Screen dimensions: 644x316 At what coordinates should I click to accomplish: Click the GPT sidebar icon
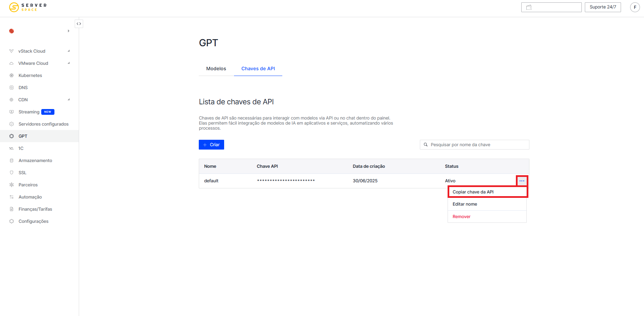(x=11, y=136)
